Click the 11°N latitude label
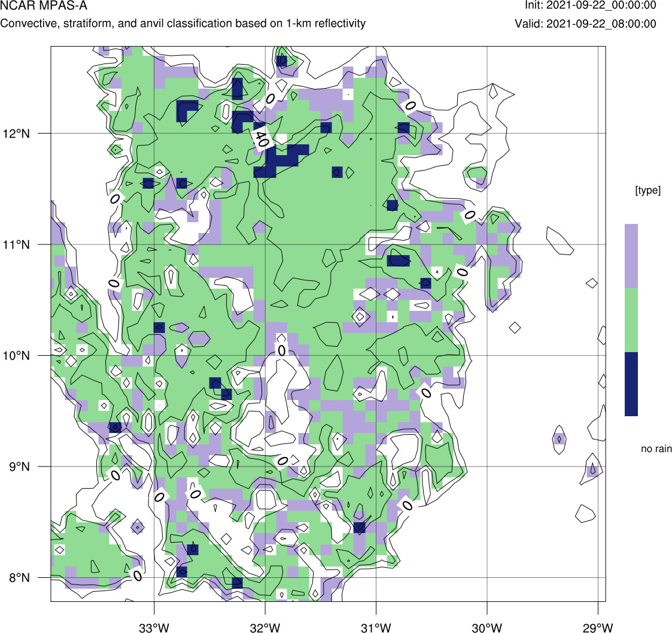Image resolution: width=672 pixels, height=633 pixels. [x=16, y=245]
